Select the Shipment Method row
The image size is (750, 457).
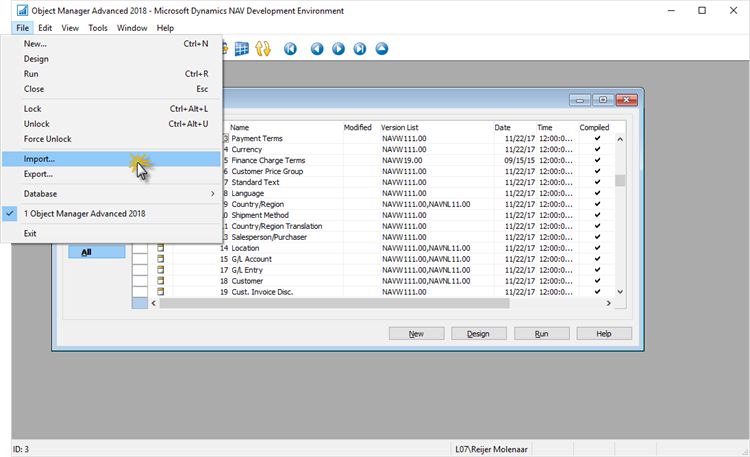click(418, 215)
